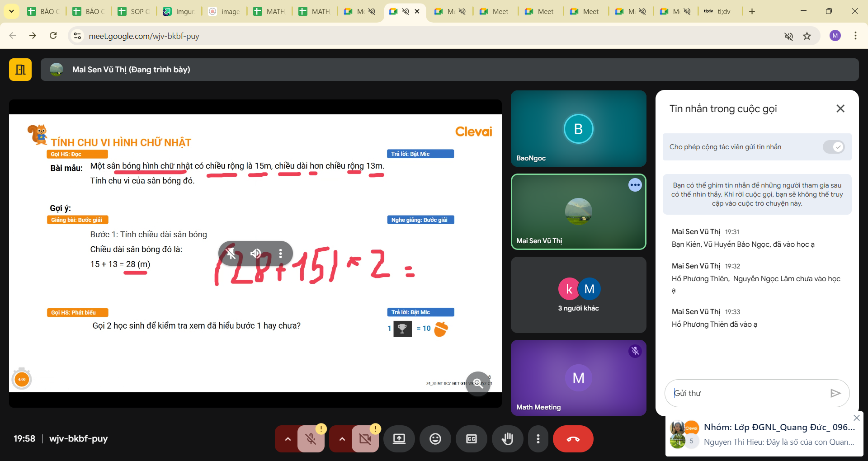The image size is (868, 461).
Task: Click camera warning badge
Action: tap(375, 428)
